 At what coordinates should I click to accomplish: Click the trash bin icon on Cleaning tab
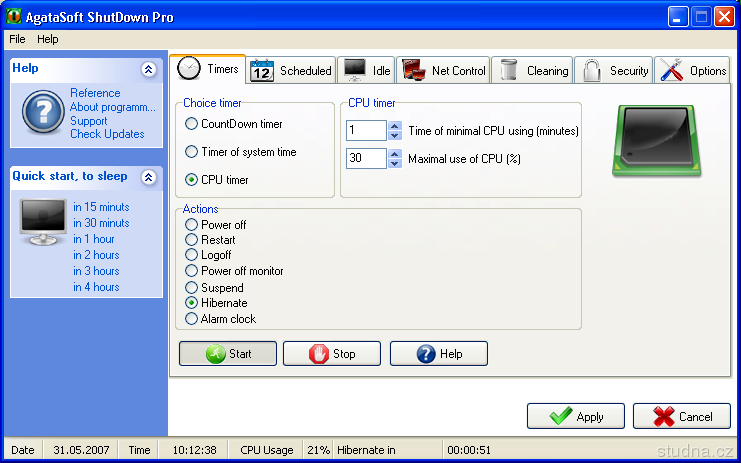coord(508,70)
